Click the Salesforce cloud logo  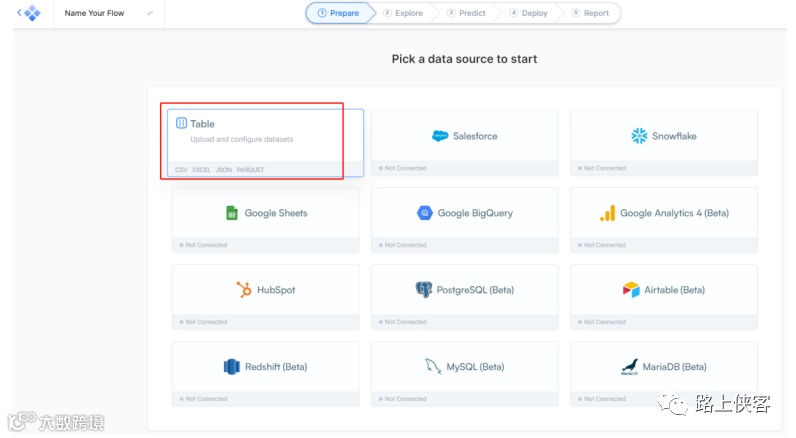[440, 136]
